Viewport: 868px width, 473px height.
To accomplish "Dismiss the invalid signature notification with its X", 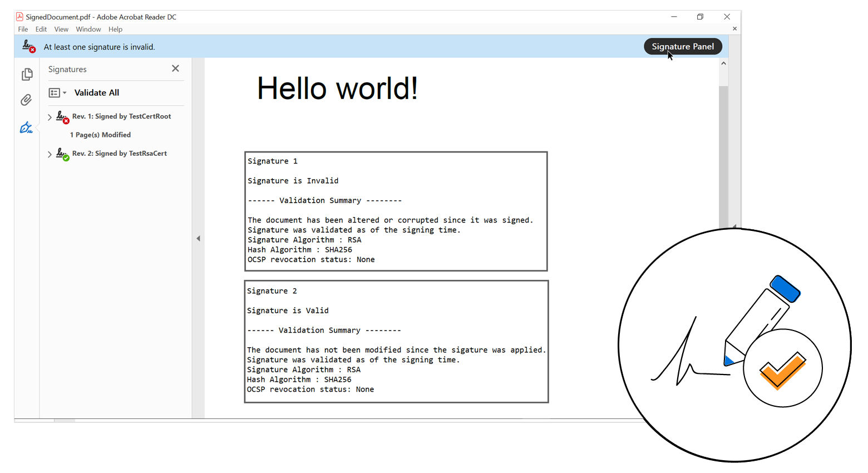I will pyautogui.click(x=734, y=28).
